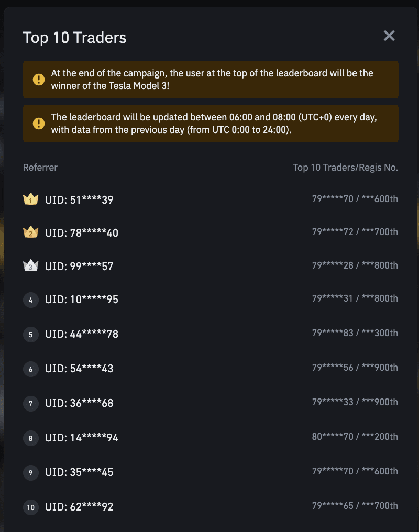Click the rank 8 circle badge
Image resolution: width=419 pixels, height=532 pixels.
tap(31, 438)
